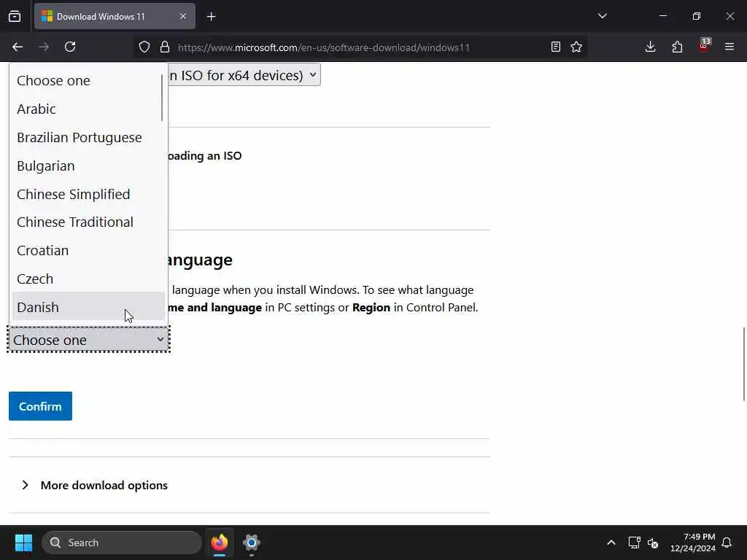
Task: View site security padlock info
Action: tap(165, 47)
